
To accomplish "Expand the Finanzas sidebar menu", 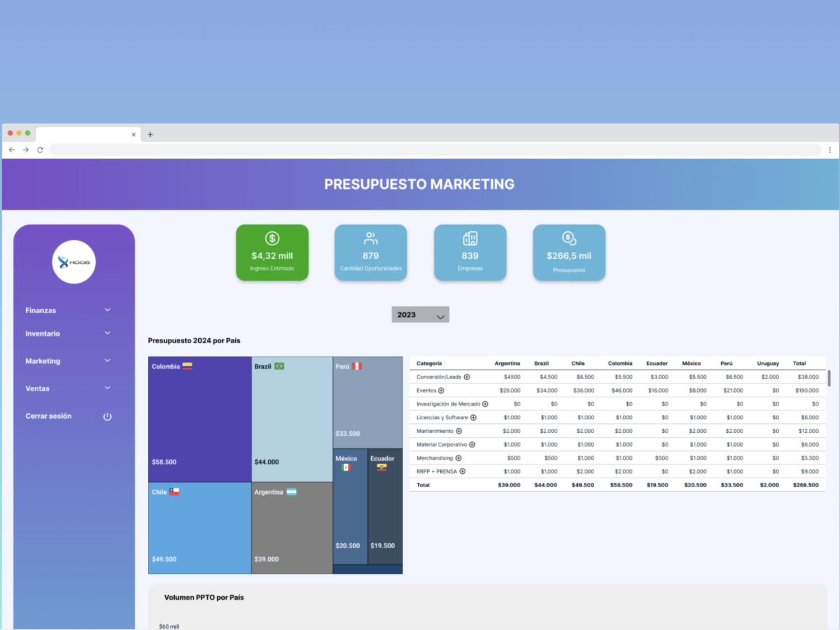I will point(108,310).
